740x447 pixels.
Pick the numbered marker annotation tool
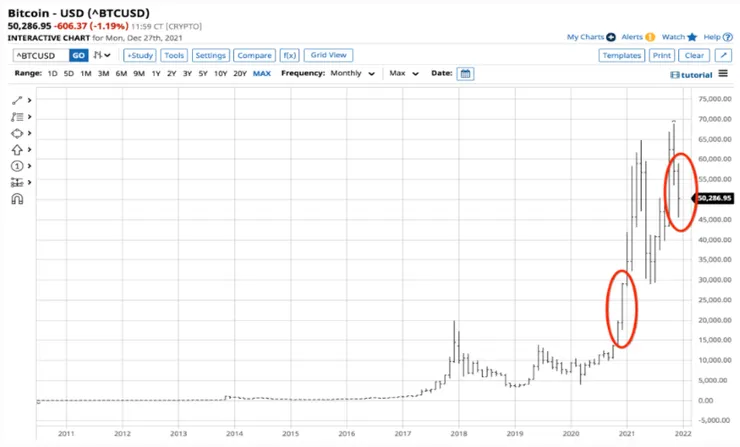[17, 166]
